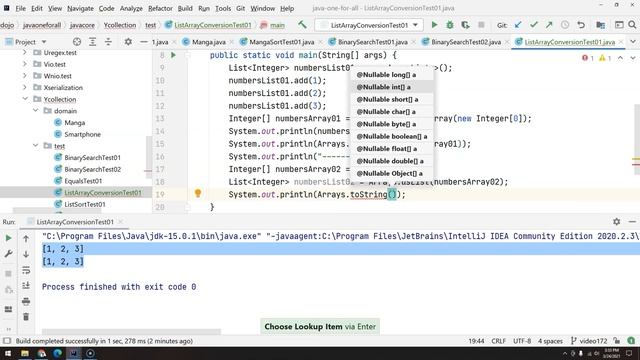
Task: Expand the Xserialization folder
Action: pyautogui.click(x=25, y=87)
